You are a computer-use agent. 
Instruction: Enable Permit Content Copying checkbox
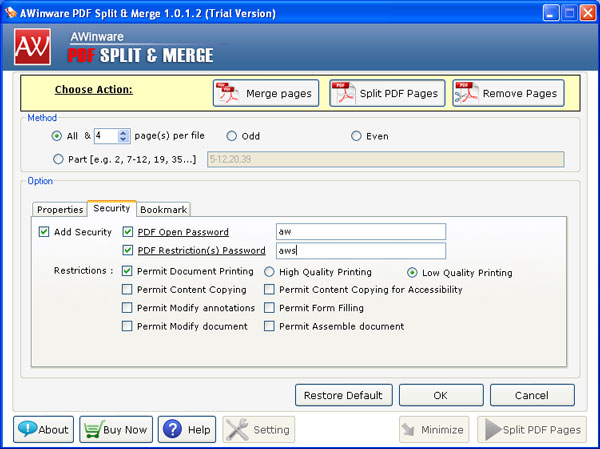point(127,289)
